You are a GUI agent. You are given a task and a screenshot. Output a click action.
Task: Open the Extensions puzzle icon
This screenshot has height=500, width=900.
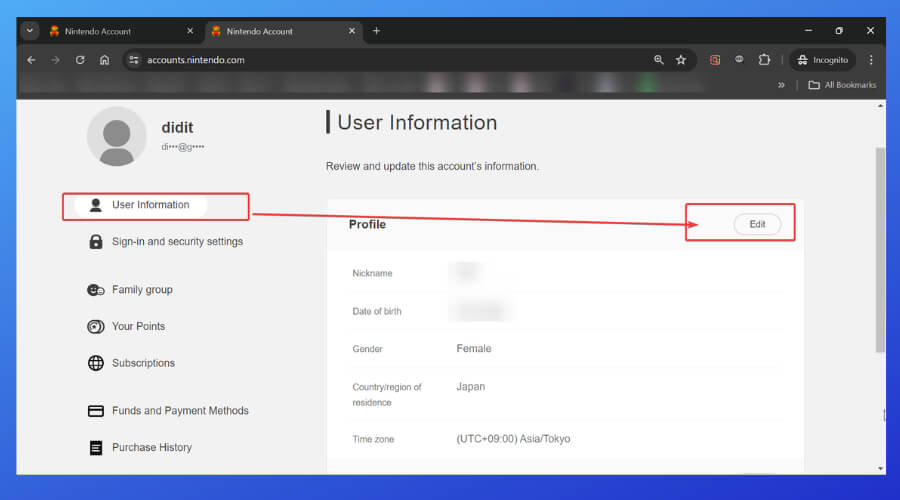[x=765, y=60]
